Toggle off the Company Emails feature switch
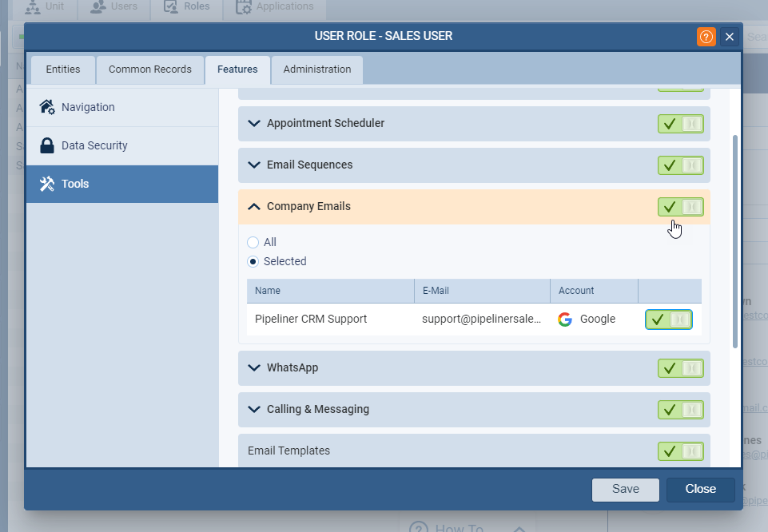The height and width of the screenshot is (532, 768). pyautogui.click(x=680, y=207)
